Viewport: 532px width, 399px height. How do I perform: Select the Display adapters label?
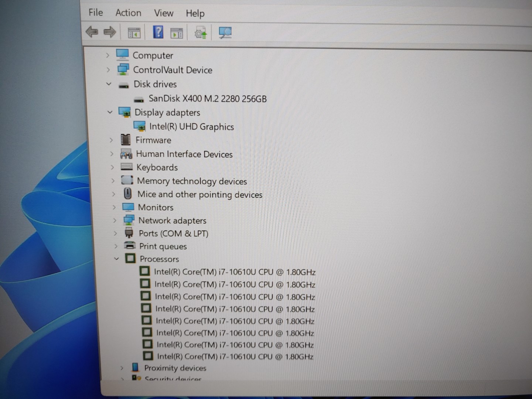pos(167,112)
